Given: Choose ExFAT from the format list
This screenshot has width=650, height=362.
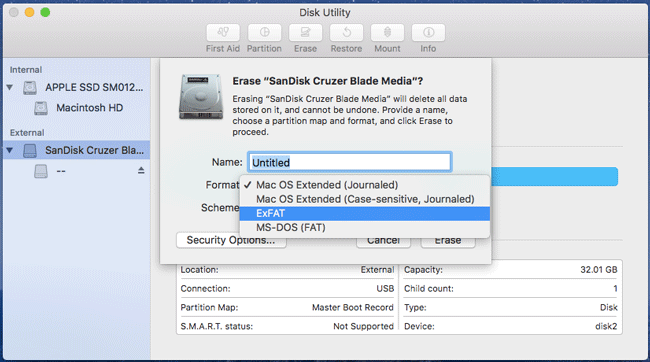Looking at the screenshot, I should click(x=365, y=214).
